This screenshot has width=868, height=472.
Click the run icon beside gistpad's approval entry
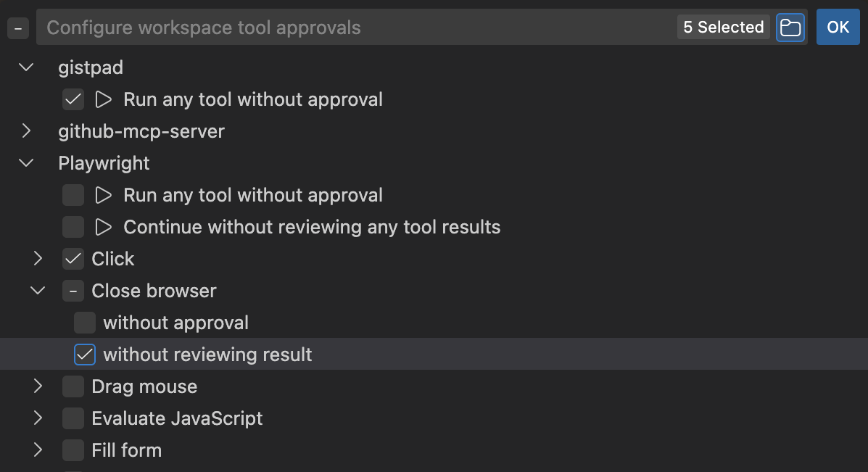103,99
